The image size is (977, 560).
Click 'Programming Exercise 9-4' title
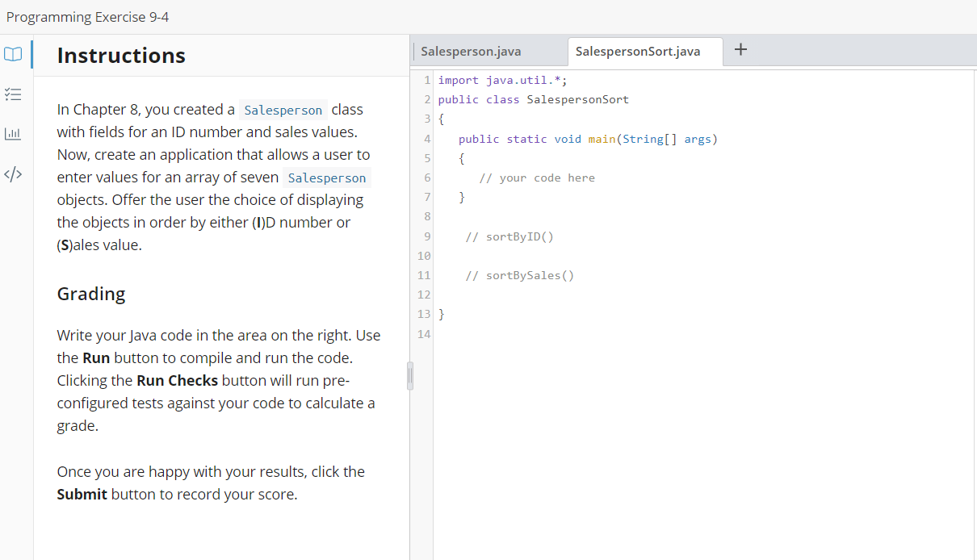(x=88, y=17)
